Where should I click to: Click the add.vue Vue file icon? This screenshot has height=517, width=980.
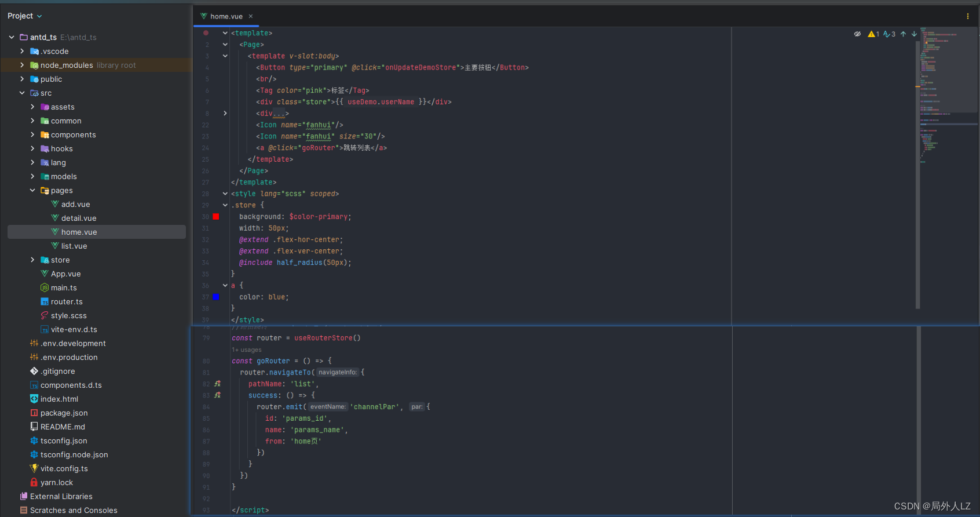click(x=55, y=204)
